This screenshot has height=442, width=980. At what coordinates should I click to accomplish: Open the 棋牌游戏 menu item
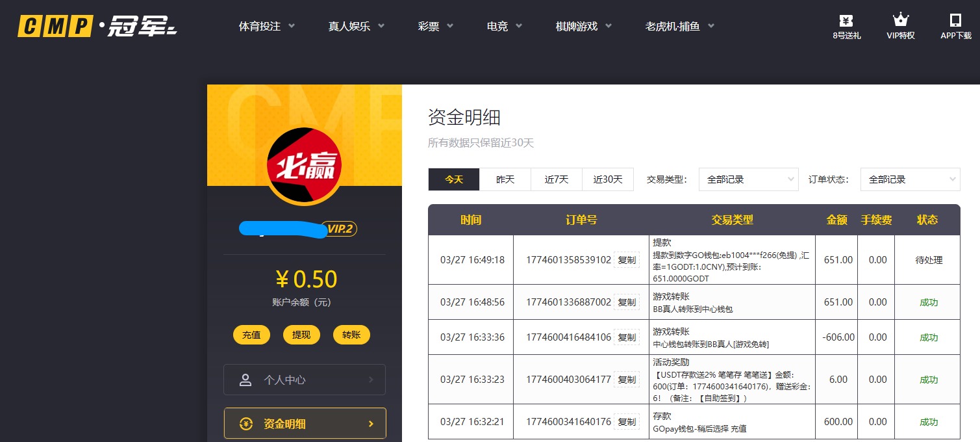pyautogui.click(x=576, y=26)
